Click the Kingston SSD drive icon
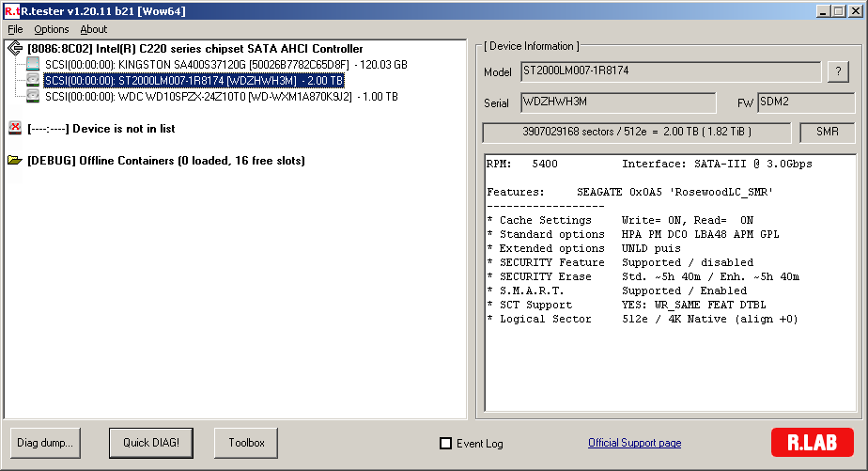 [33, 64]
